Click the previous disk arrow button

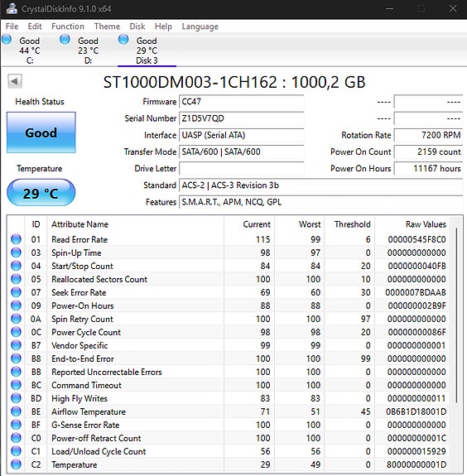15,81
